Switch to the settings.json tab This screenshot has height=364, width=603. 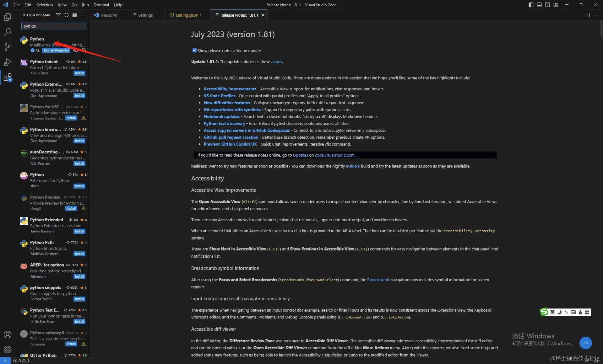(x=187, y=15)
